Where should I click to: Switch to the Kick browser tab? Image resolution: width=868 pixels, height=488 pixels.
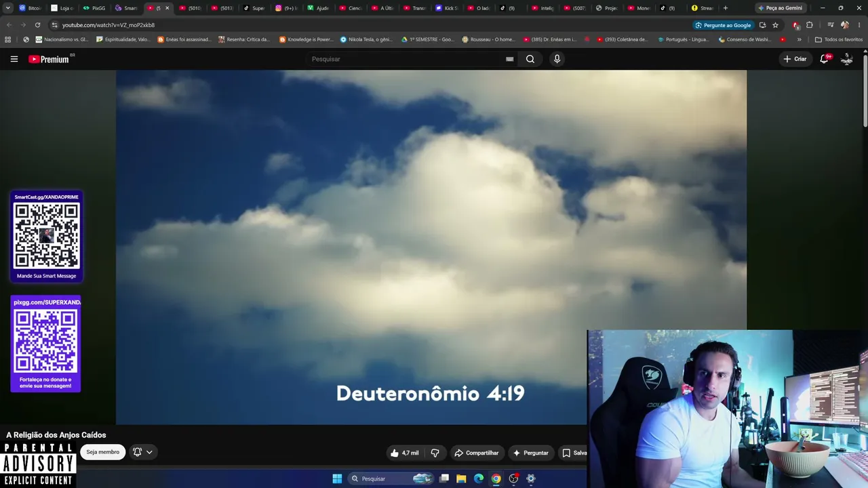coord(447,8)
